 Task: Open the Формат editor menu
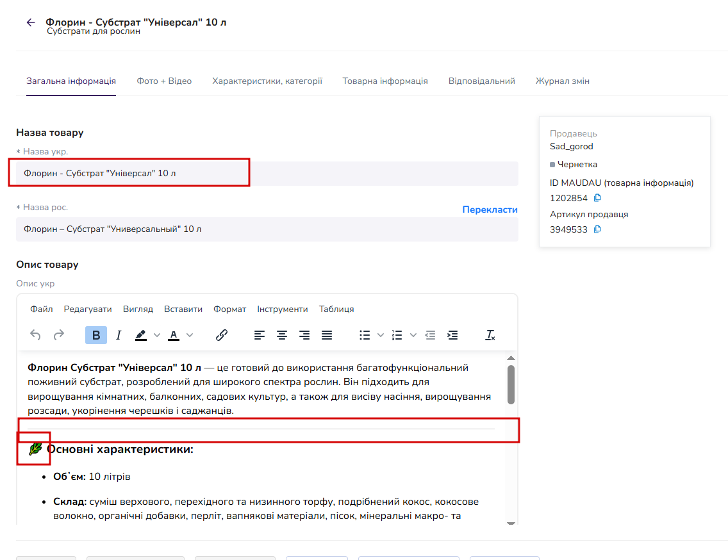pyautogui.click(x=230, y=309)
